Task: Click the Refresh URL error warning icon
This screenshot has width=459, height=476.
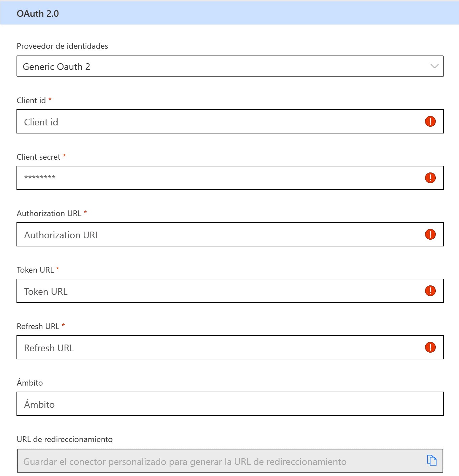Action: point(430,347)
